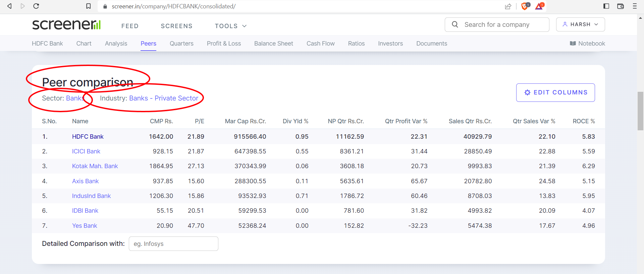The height and width of the screenshot is (274, 644).
Task: Click the EDIT COLUMNS button
Action: pyautogui.click(x=555, y=92)
